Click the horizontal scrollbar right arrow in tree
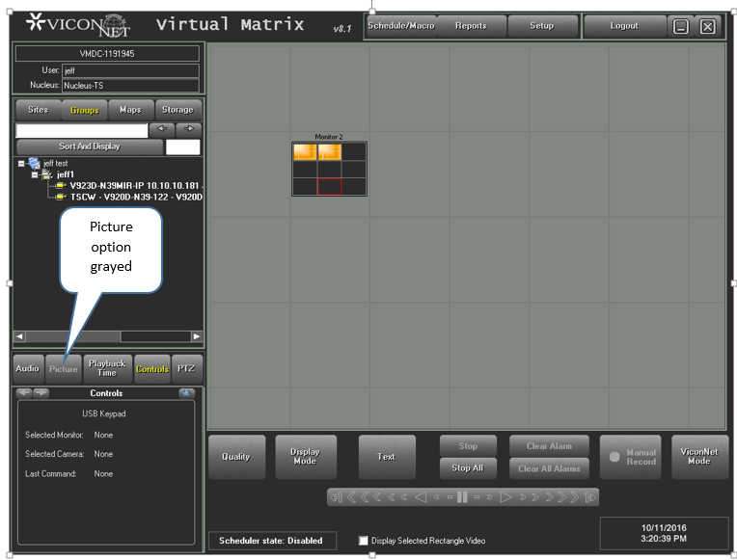The height and width of the screenshot is (560, 737). tap(197, 336)
